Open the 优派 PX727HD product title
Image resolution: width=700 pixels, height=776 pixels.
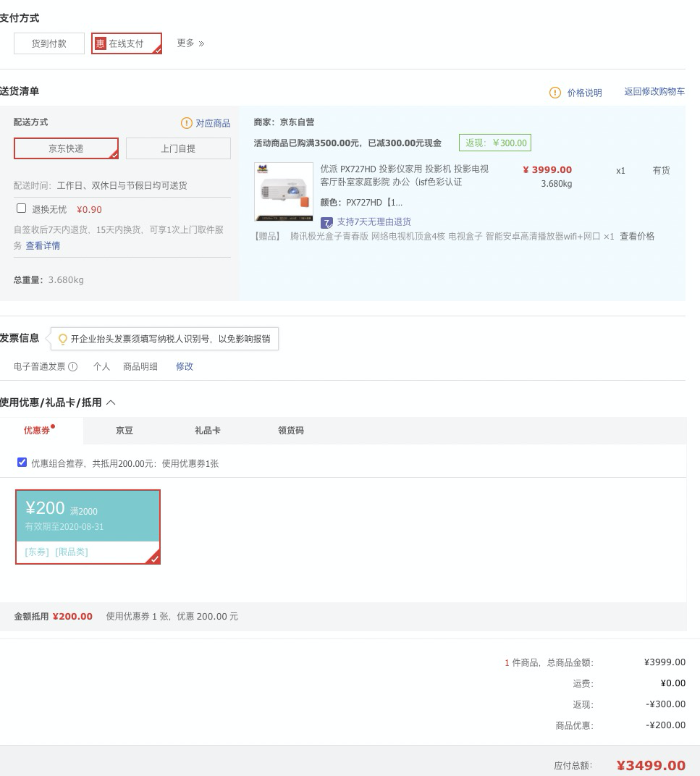click(x=404, y=176)
